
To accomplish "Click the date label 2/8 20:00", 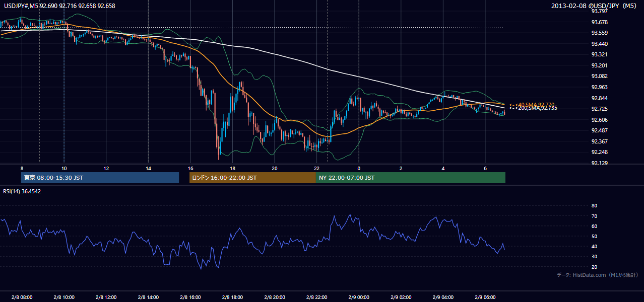I will [274, 297].
